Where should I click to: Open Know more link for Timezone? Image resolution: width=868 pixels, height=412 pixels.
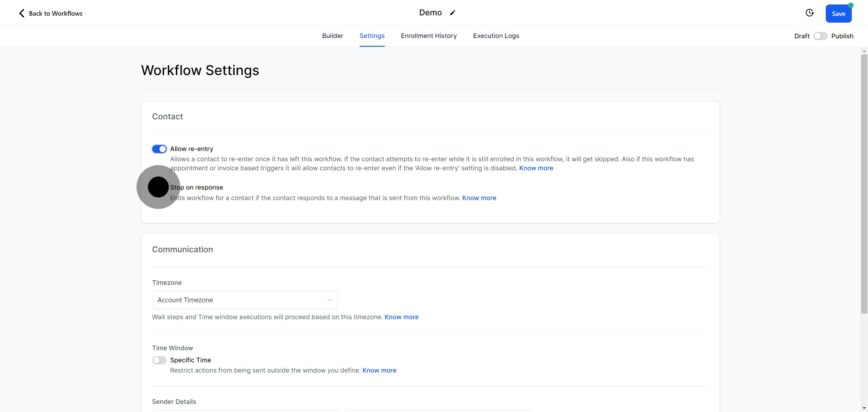(401, 317)
